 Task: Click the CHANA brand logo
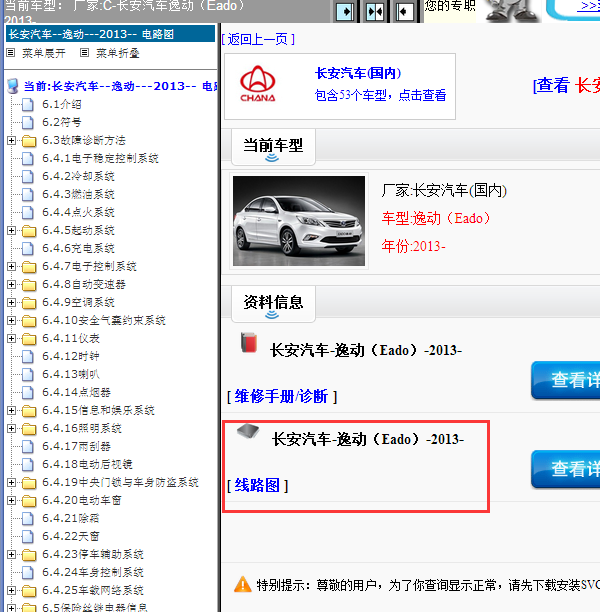(x=258, y=84)
